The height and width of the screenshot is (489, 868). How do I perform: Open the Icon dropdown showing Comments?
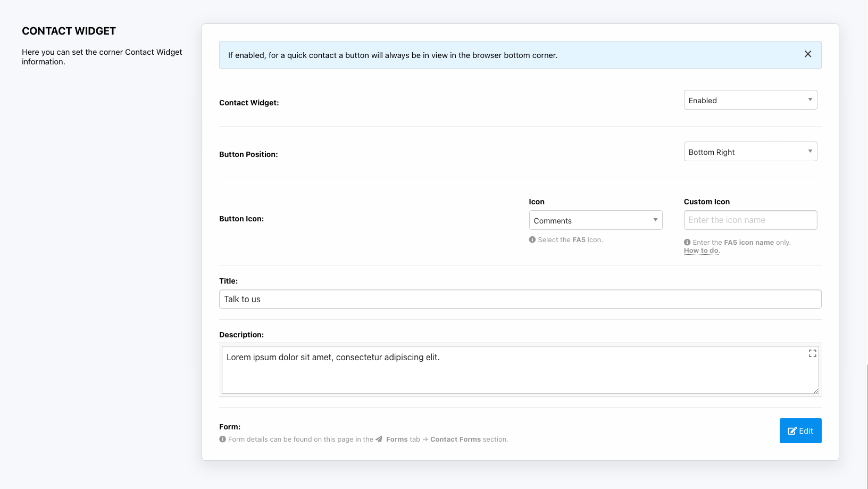tap(595, 220)
